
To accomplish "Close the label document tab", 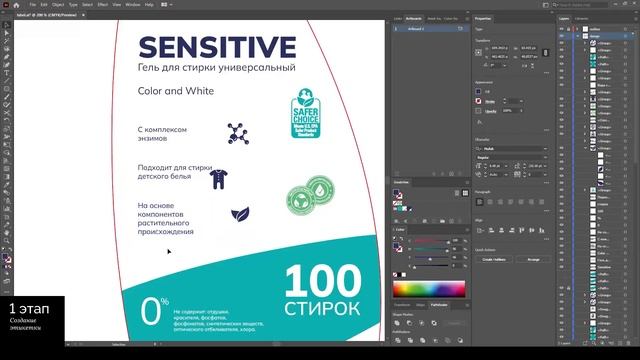I will [x=83, y=15].
